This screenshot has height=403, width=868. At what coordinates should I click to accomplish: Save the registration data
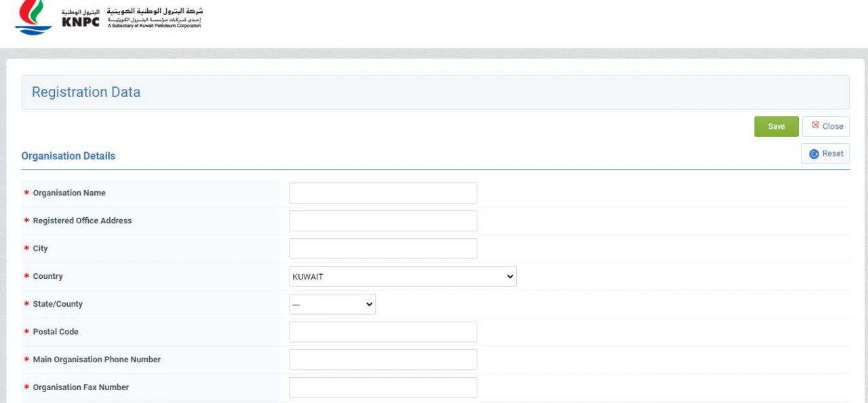tap(776, 126)
